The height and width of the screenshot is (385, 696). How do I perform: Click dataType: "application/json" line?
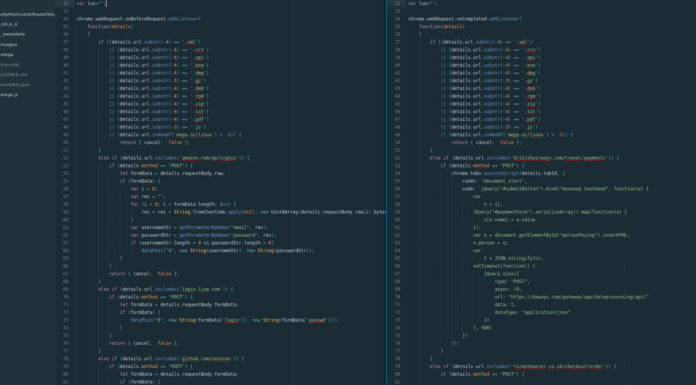tap(532, 312)
